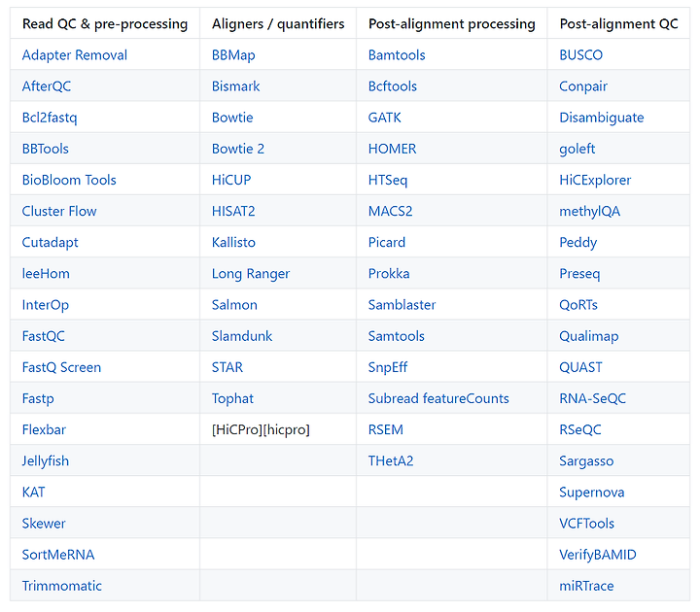Open the Bamtools link
The height and width of the screenshot is (612, 700).
pyautogui.click(x=397, y=54)
